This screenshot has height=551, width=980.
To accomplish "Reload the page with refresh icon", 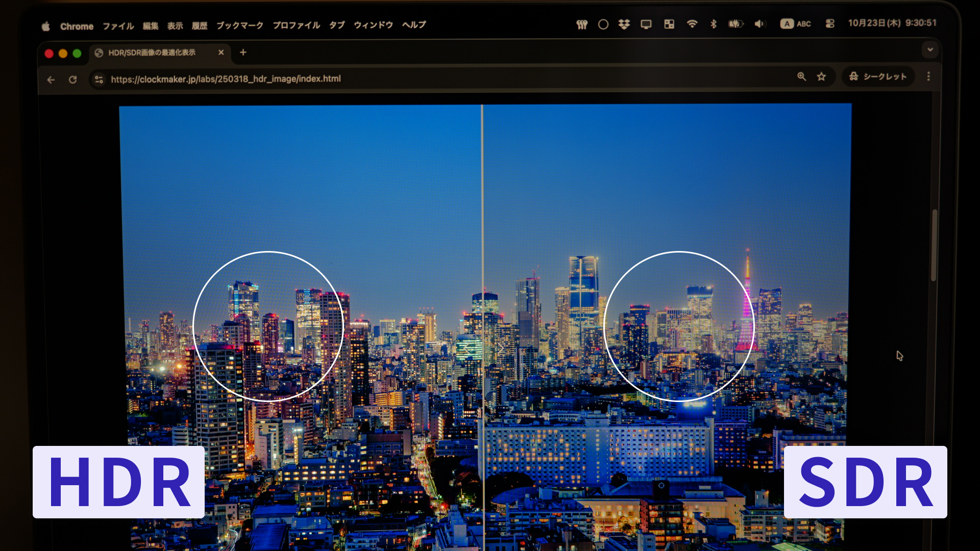I will pyautogui.click(x=73, y=80).
